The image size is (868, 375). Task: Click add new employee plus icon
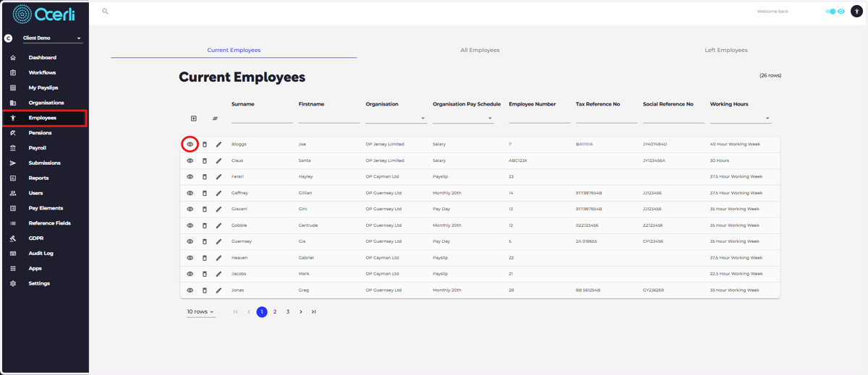pos(194,118)
